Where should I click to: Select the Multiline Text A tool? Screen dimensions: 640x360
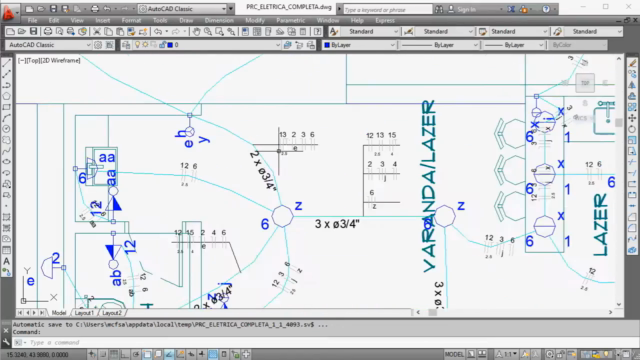7,261
